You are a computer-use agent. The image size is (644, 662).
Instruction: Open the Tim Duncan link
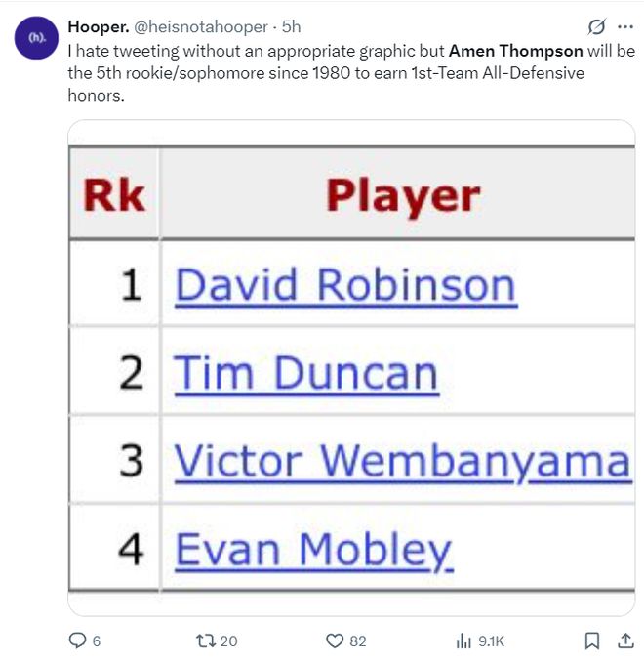[x=305, y=373]
